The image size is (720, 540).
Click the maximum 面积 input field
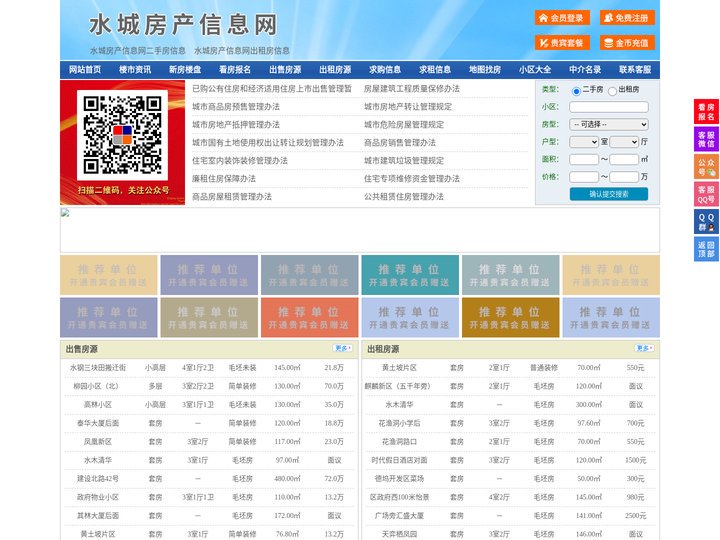(x=624, y=159)
